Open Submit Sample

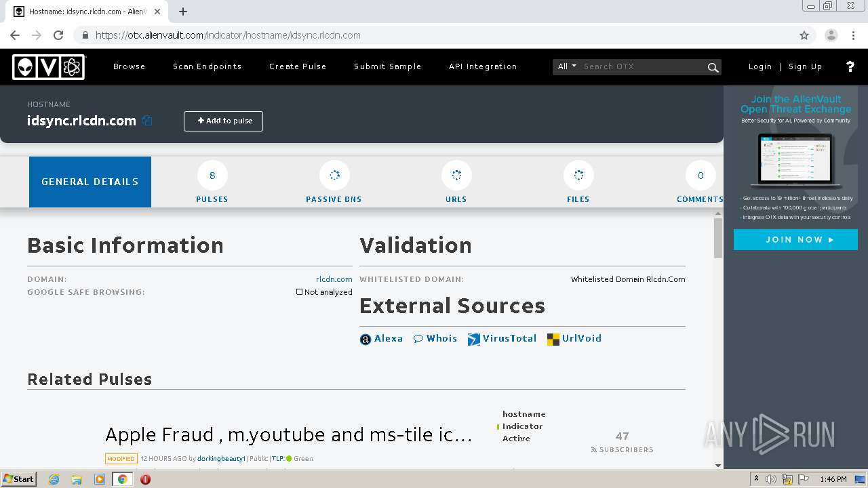pos(388,66)
